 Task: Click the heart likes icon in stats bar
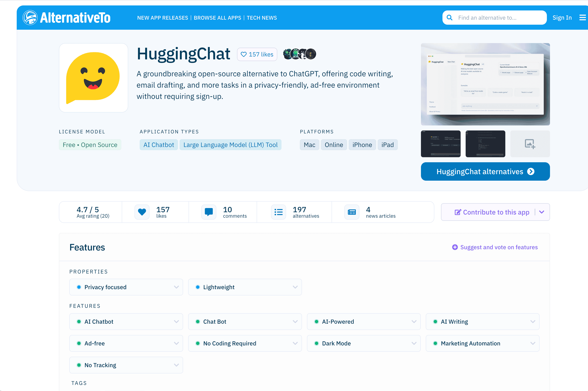pyautogui.click(x=142, y=212)
